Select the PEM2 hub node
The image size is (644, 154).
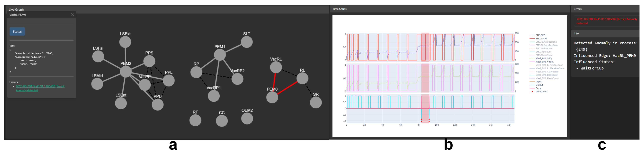tap(126, 72)
